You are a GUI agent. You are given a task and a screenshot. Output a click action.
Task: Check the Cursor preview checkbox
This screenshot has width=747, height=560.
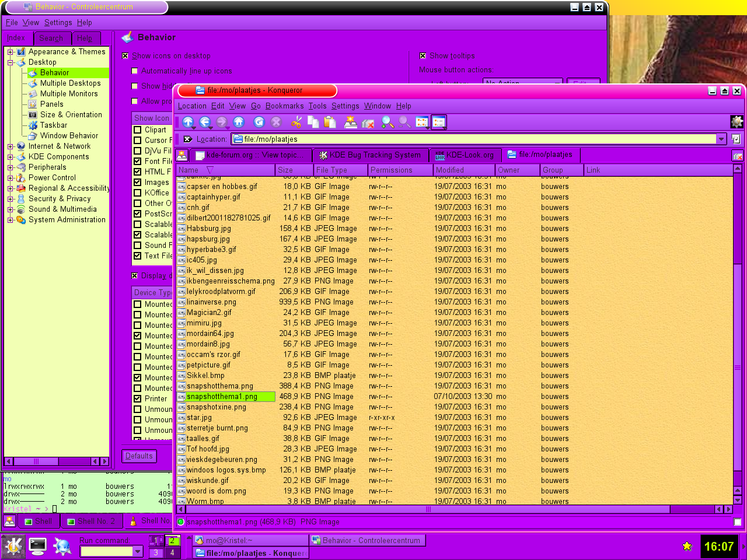pyautogui.click(x=138, y=141)
